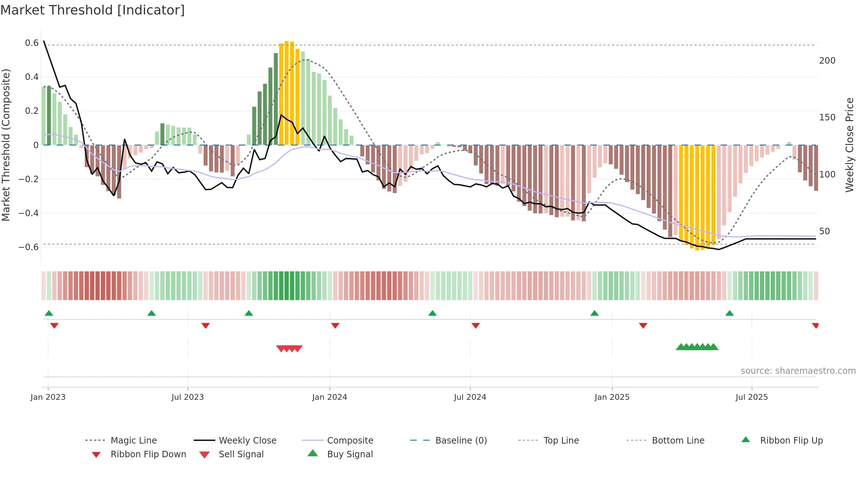Click the last red flip-down triangle in late 2025
The width and height of the screenshot is (868, 488).
[x=815, y=326]
